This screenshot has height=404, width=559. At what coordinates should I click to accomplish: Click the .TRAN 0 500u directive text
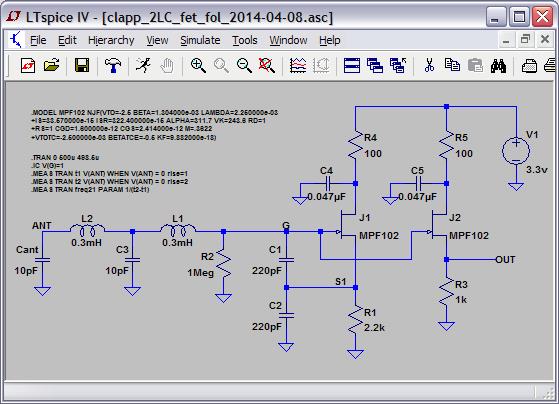(65, 157)
